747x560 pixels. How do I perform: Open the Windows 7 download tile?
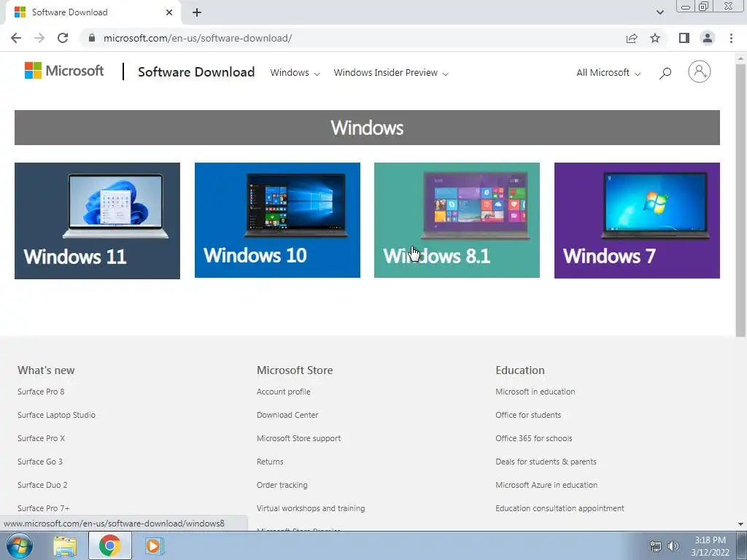pyautogui.click(x=637, y=220)
